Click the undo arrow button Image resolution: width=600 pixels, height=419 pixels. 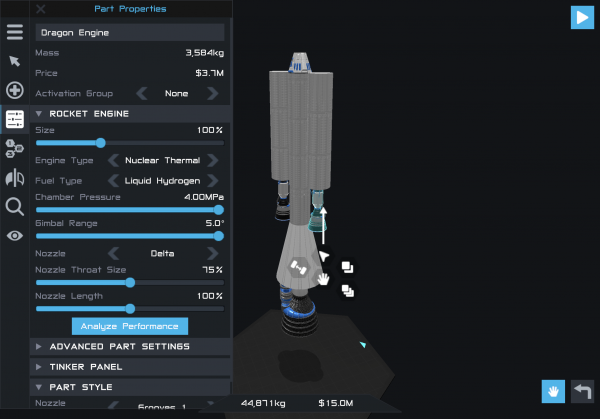coord(582,390)
